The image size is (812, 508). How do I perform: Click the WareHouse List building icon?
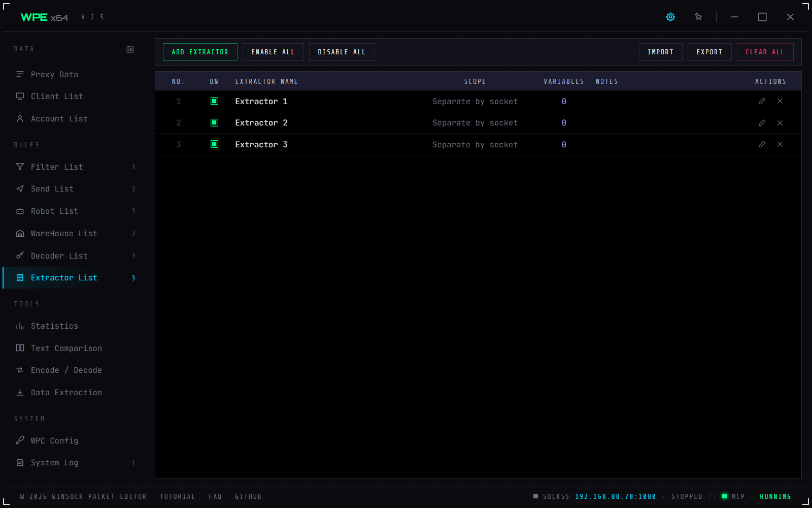pos(20,233)
